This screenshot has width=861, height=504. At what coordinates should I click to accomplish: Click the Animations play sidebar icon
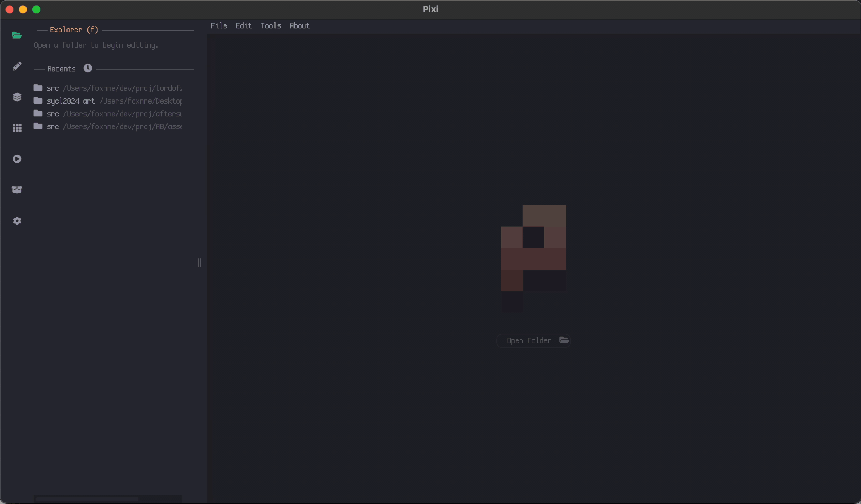17,159
